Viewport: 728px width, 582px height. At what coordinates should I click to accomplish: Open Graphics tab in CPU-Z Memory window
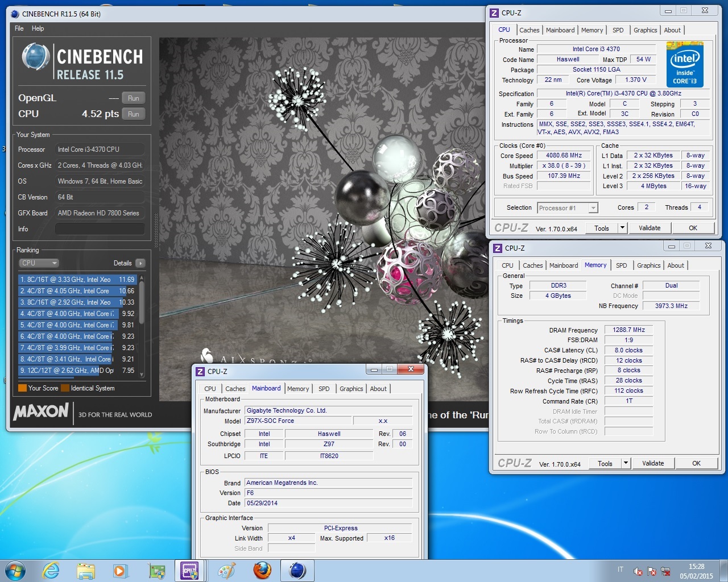pos(648,265)
